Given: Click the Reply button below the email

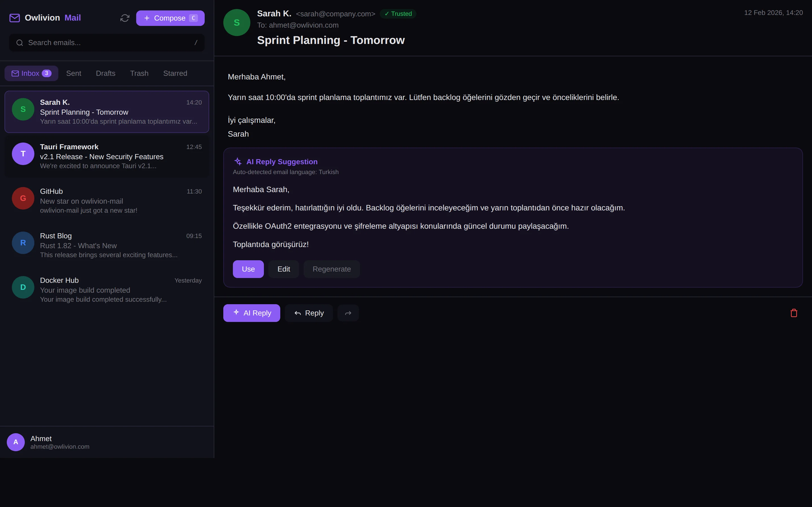Looking at the screenshot, I should point(308,313).
